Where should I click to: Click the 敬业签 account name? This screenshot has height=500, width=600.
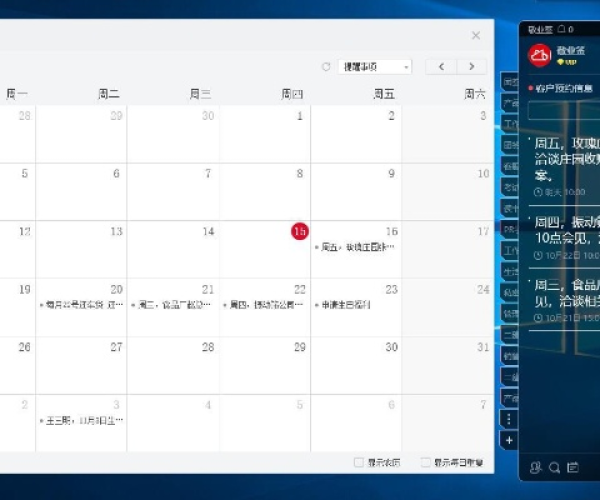click(571, 50)
